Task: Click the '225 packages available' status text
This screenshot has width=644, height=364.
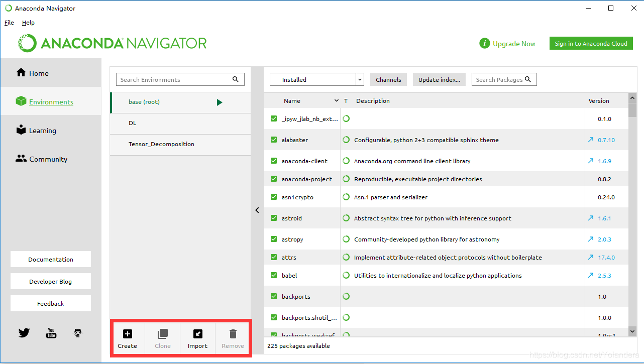Action: click(298, 346)
